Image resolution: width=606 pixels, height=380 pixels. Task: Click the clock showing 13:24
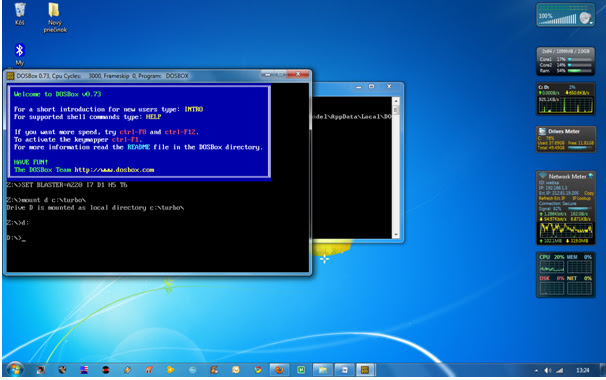tap(582, 370)
